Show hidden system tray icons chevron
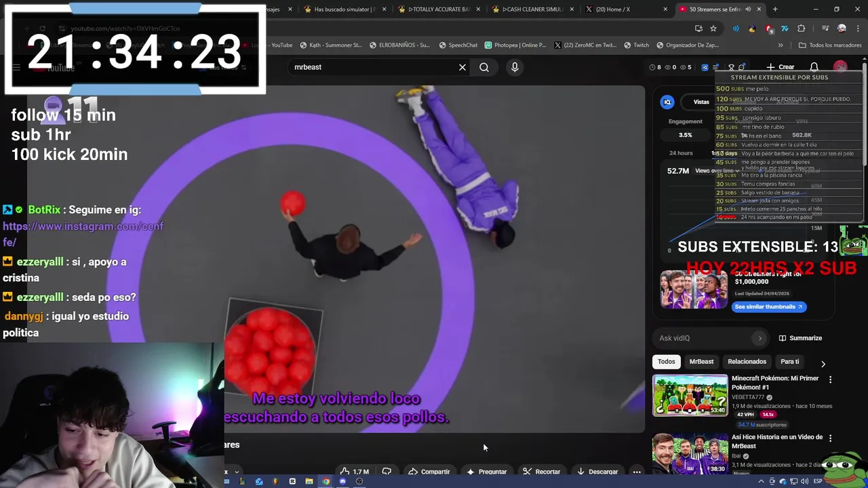This screenshot has height=488, width=868. tap(761, 481)
